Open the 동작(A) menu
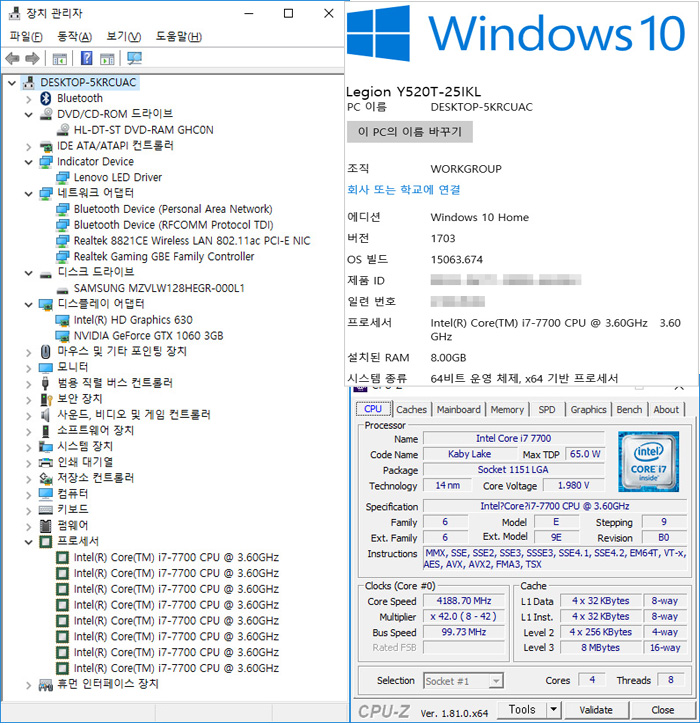Viewport: 700px width, 725px height. pyautogui.click(x=74, y=37)
